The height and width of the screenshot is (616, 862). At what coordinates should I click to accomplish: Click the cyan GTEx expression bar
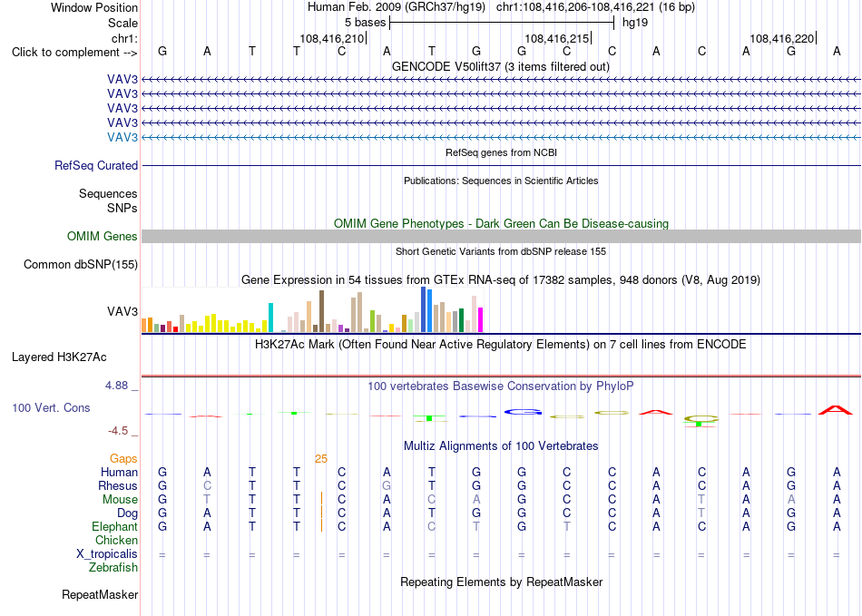tap(270, 318)
